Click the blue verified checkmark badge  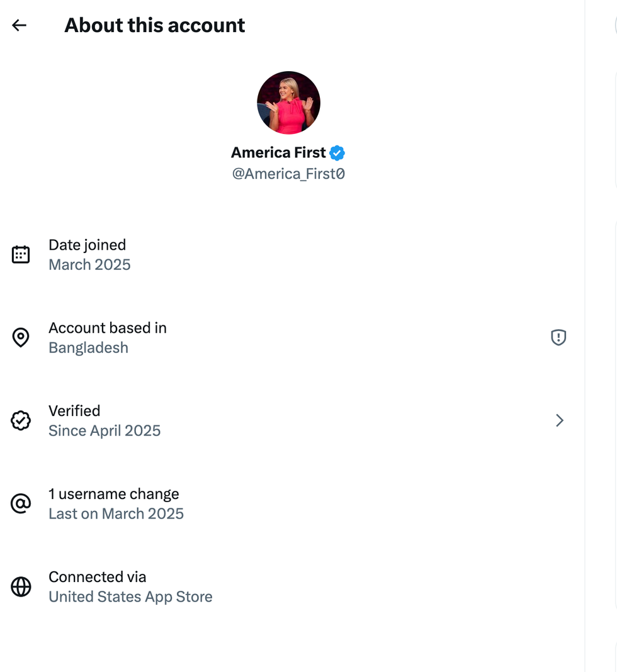click(337, 153)
